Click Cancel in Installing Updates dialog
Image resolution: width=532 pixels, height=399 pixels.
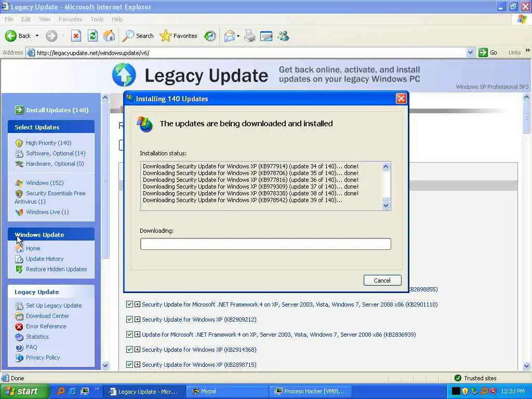[382, 280]
